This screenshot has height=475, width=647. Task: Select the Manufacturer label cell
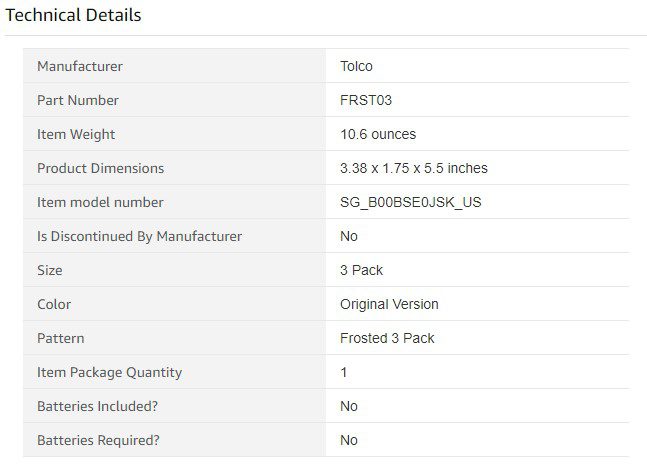(174, 66)
